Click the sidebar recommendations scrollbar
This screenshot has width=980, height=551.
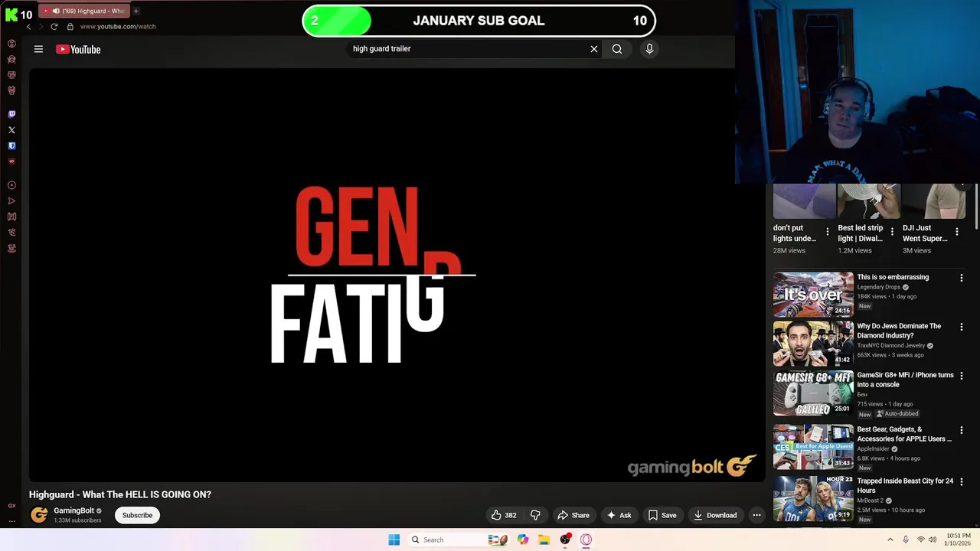976,207
